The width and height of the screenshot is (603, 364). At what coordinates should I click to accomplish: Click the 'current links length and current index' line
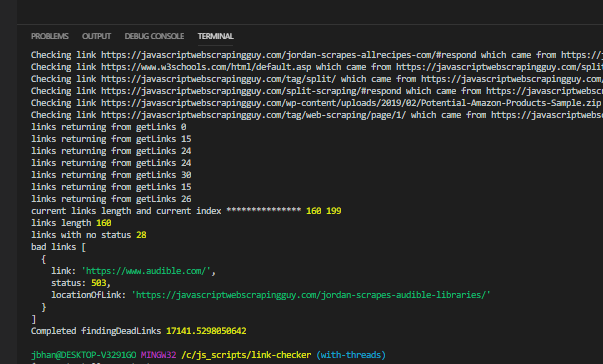coord(186,211)
